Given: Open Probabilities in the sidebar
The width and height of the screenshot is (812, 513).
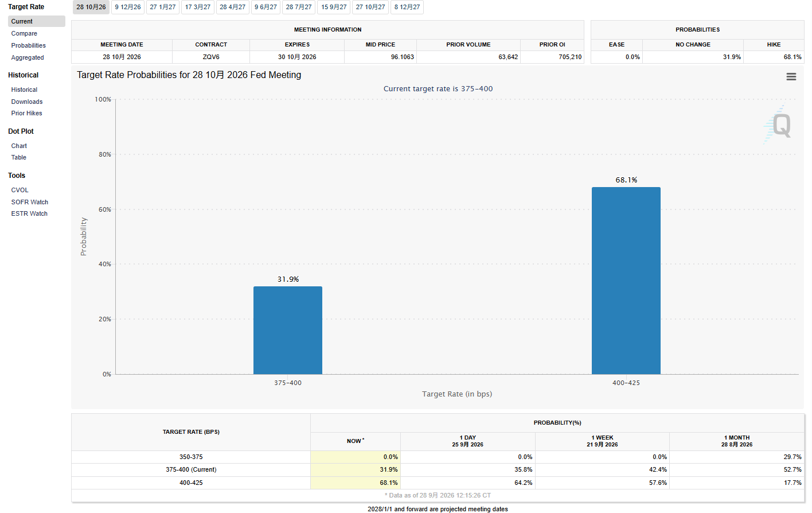Looking at the screenshot, I should coord(29,45).
